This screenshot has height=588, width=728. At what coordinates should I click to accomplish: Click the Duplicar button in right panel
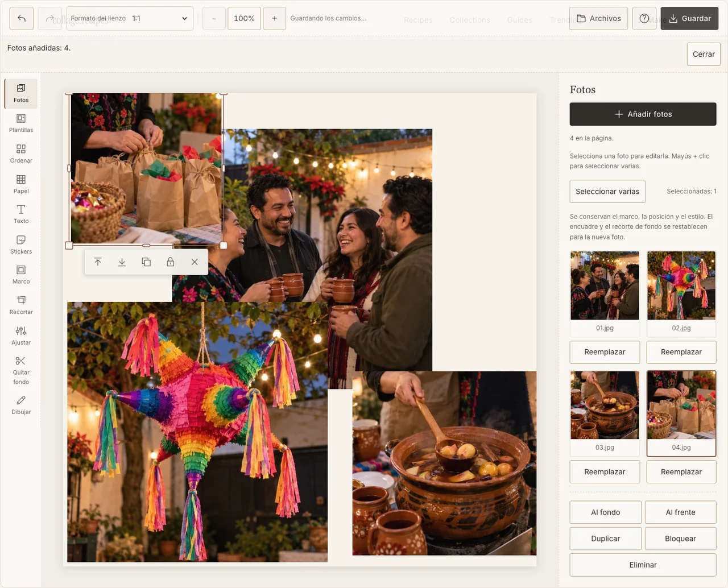click(x=606, y=539)
